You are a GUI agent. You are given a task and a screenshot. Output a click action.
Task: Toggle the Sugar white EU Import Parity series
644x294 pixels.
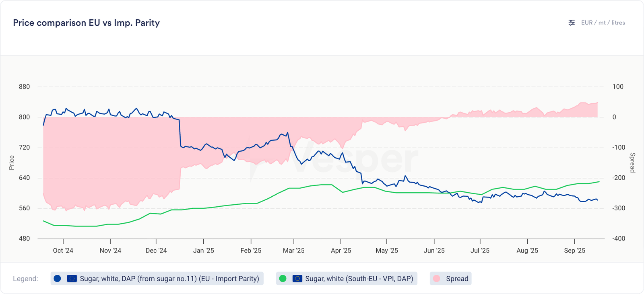click(169, 279)
